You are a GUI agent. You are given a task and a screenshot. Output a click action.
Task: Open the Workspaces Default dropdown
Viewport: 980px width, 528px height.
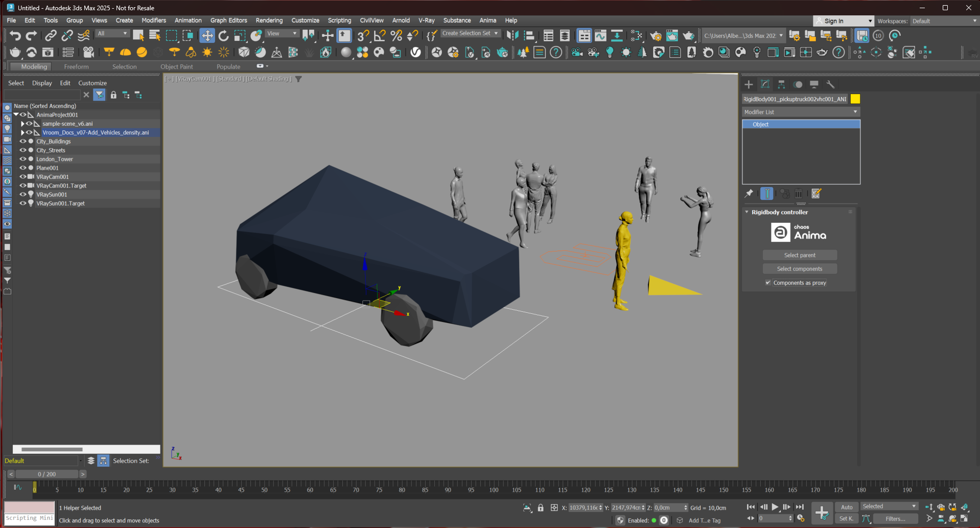tap(944, 21)
